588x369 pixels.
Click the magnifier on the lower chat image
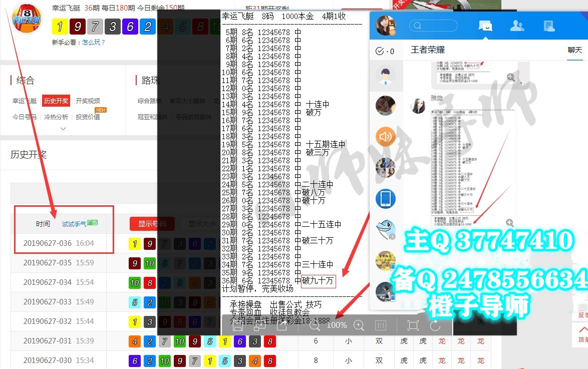click(x=510, y=223)
